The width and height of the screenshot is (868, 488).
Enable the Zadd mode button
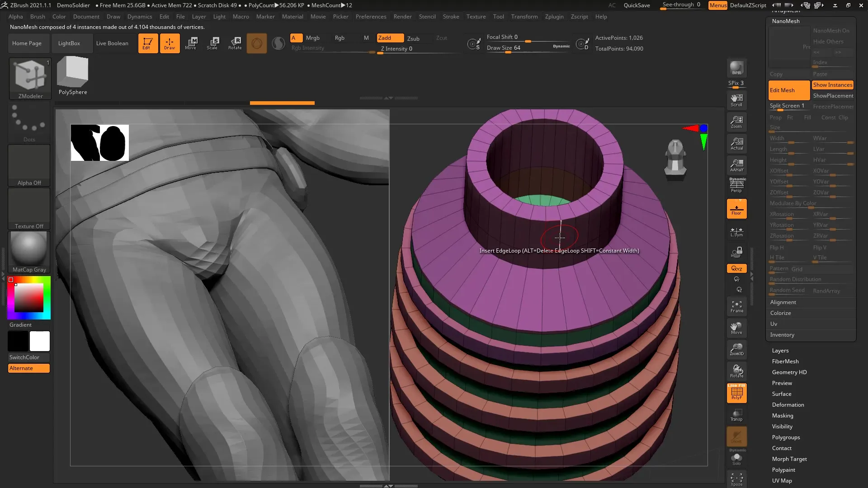(x=390, y=38)
